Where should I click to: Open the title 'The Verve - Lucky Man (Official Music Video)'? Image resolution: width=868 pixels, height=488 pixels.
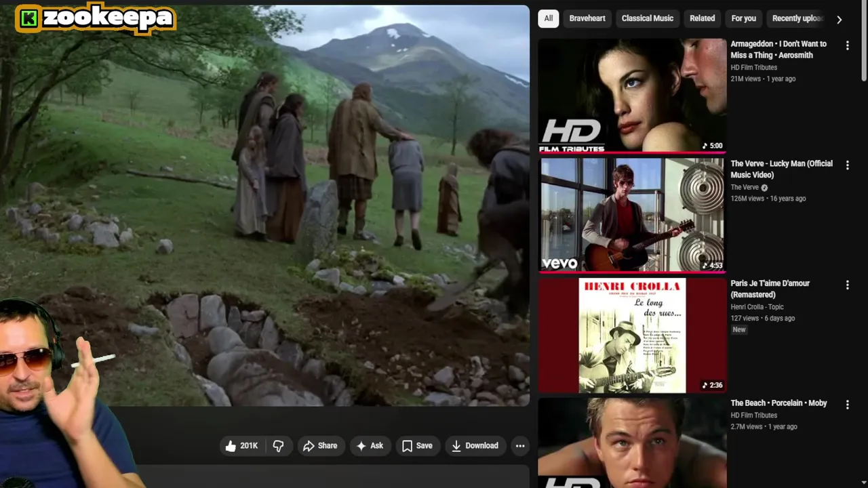(x=781, y=169)
